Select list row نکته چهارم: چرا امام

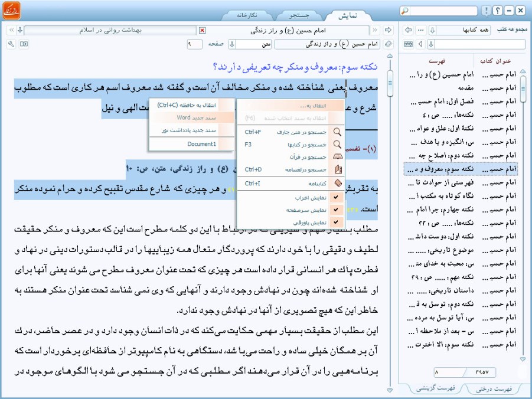pos(461,210)
